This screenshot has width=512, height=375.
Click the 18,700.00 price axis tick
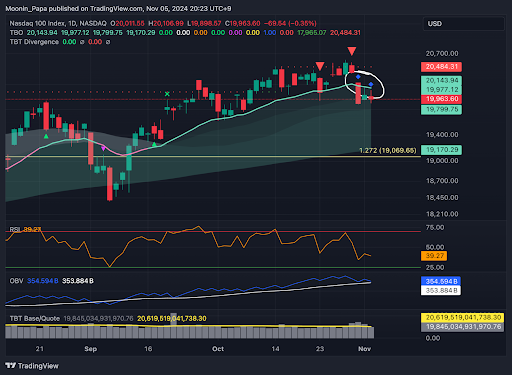pyautogui.click(x=442, y=181)
